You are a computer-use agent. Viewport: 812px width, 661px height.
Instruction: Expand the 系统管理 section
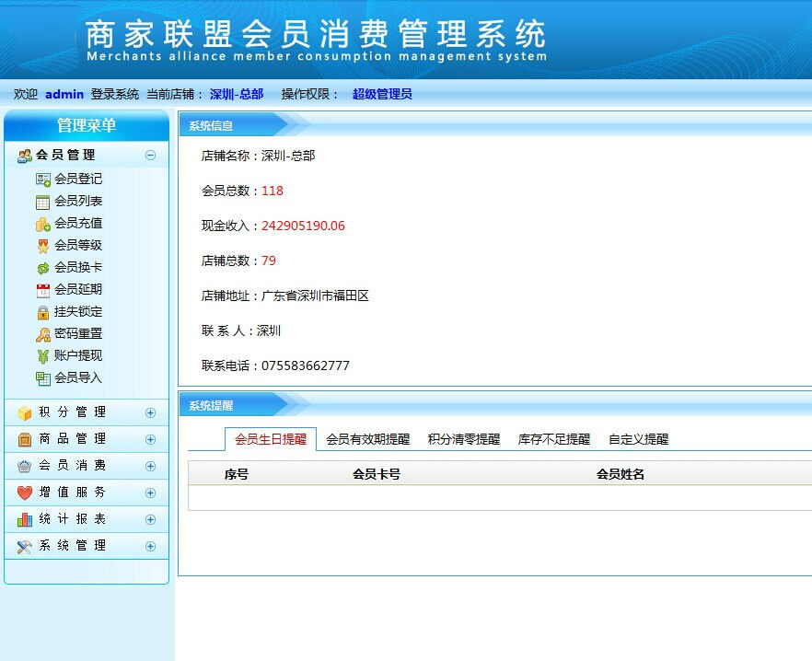coord(151,546)
